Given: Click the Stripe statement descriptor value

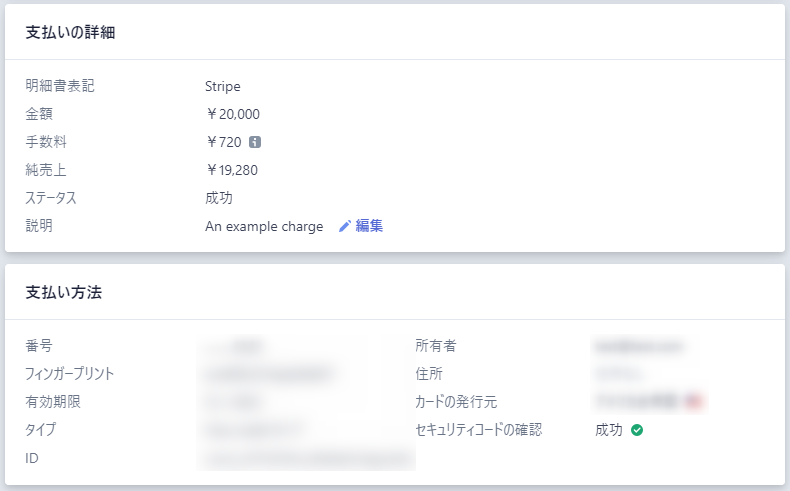Looking at the screenshot, I should (x=223, y=86).
